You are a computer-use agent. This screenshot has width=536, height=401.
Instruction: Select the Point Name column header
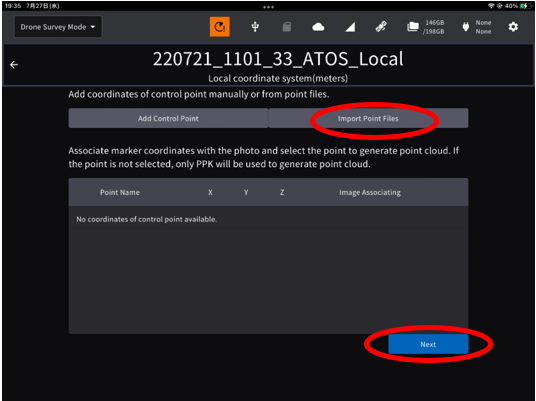(120, 192)
